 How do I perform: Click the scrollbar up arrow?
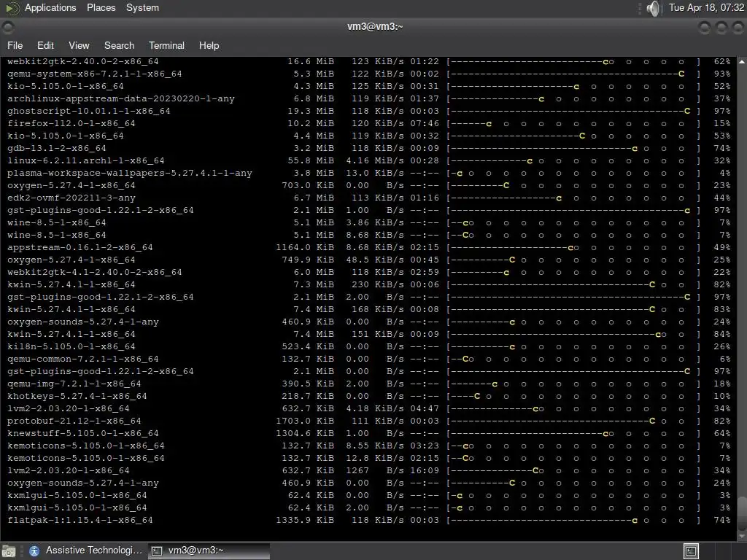coord(742,62)
